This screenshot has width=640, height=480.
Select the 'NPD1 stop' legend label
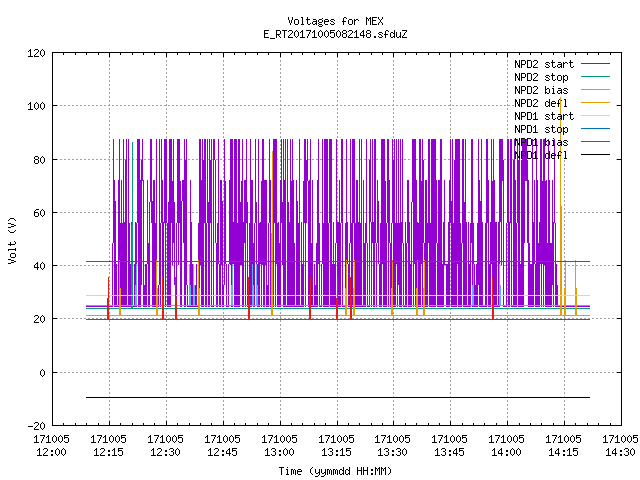tap(541, 129)
